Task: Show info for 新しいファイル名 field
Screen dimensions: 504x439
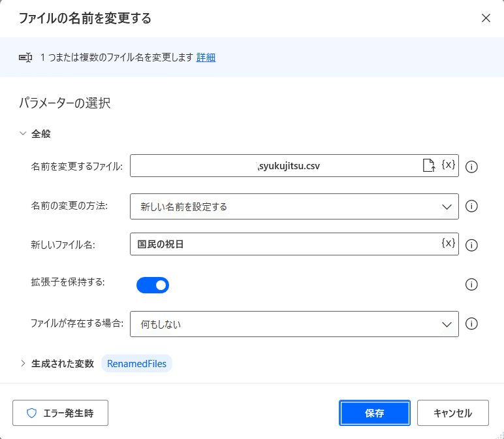Action: (471, 245)
